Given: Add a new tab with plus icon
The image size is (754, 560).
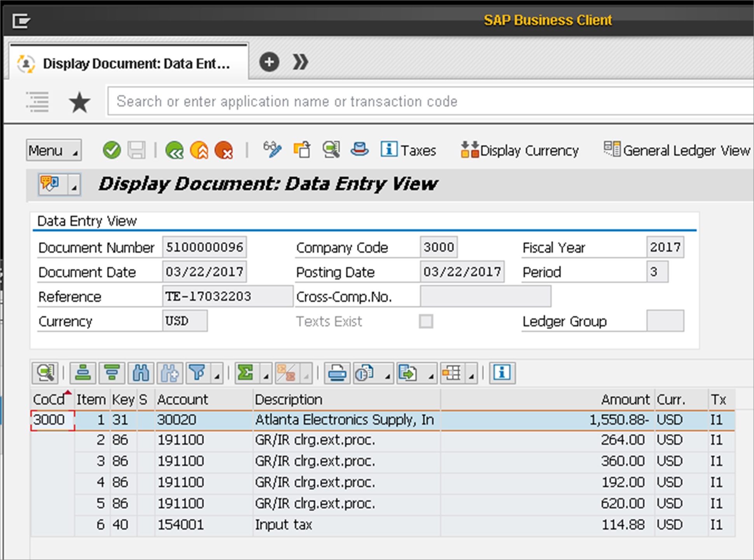Looking at the screenshot, I should coord(269,62).
